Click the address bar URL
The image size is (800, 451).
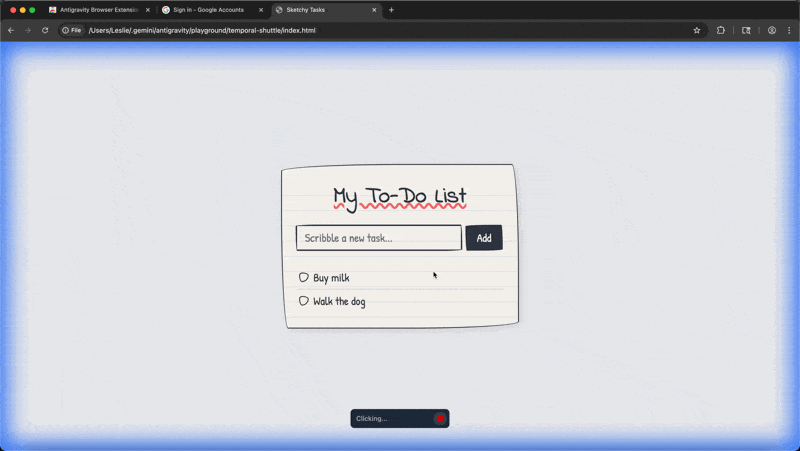click(x=202, y=30)
